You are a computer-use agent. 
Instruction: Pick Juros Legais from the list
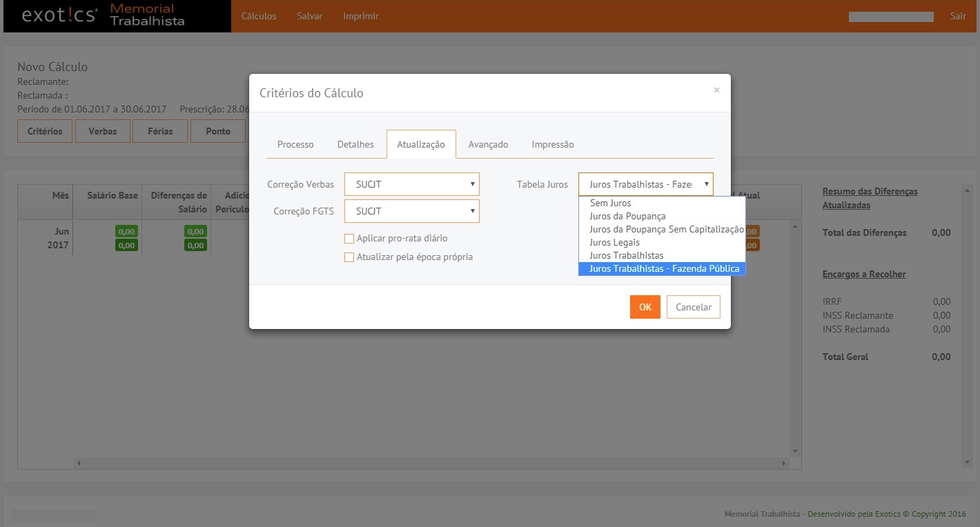tap(614, 243)
